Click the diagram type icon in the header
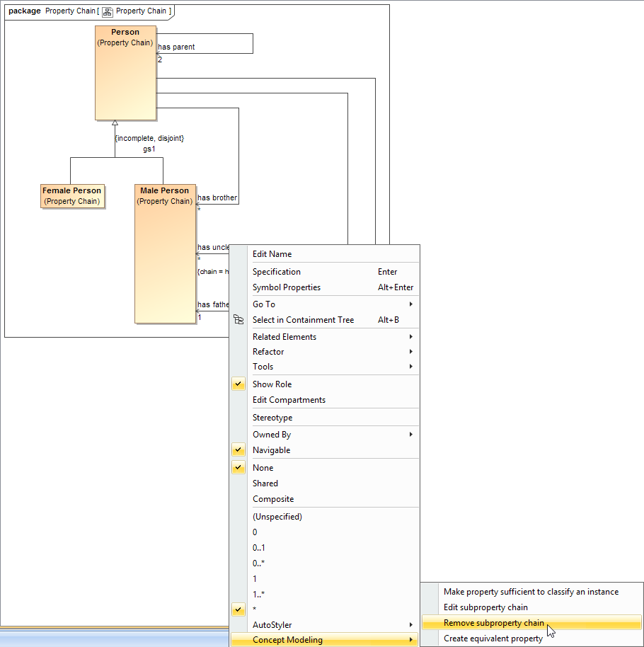 (x=108, y=11)
